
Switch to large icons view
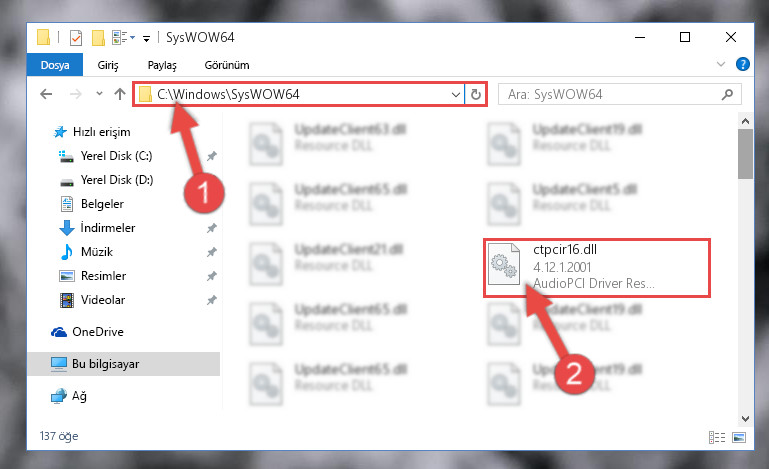pos(739,437)
